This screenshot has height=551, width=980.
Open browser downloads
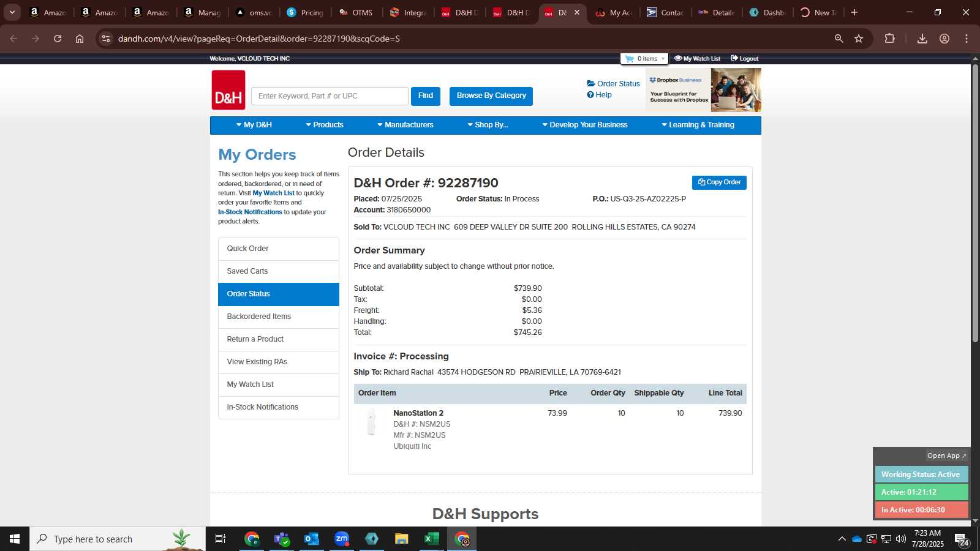922,39
